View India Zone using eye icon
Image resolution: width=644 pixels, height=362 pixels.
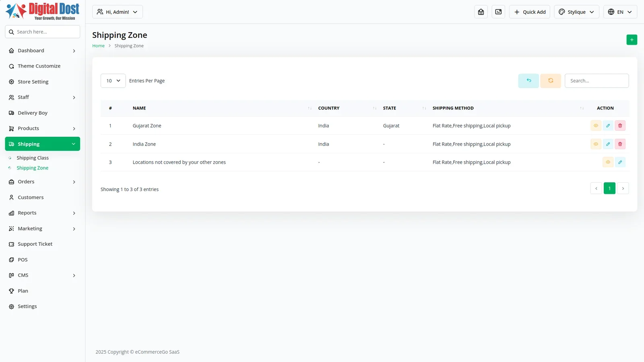click(596, 144)
